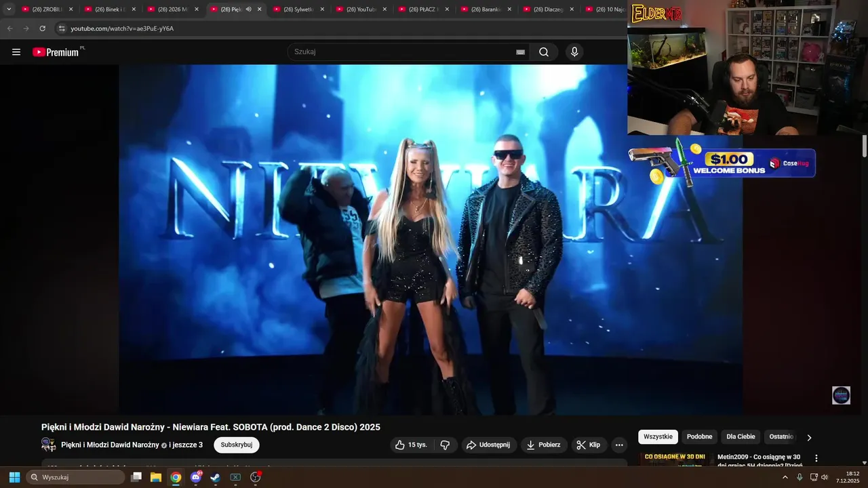
Task: Open the YouTube hamburger guide menu
Action: 16,52
